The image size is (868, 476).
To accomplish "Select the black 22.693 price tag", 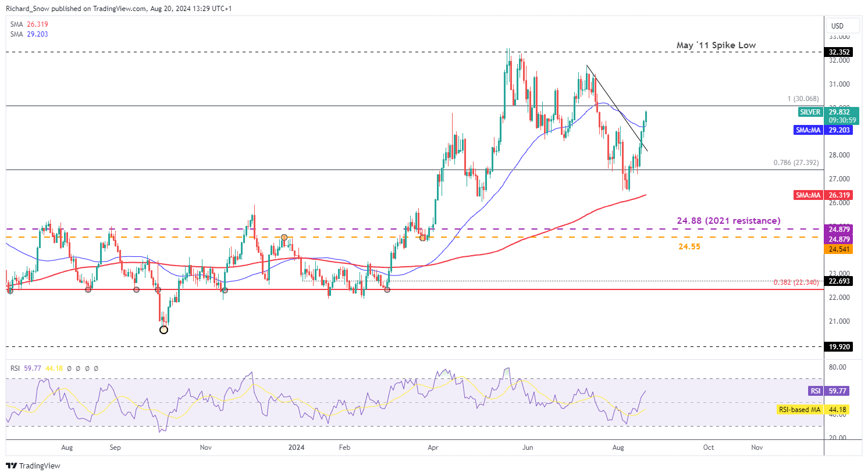I will [839, 281].
